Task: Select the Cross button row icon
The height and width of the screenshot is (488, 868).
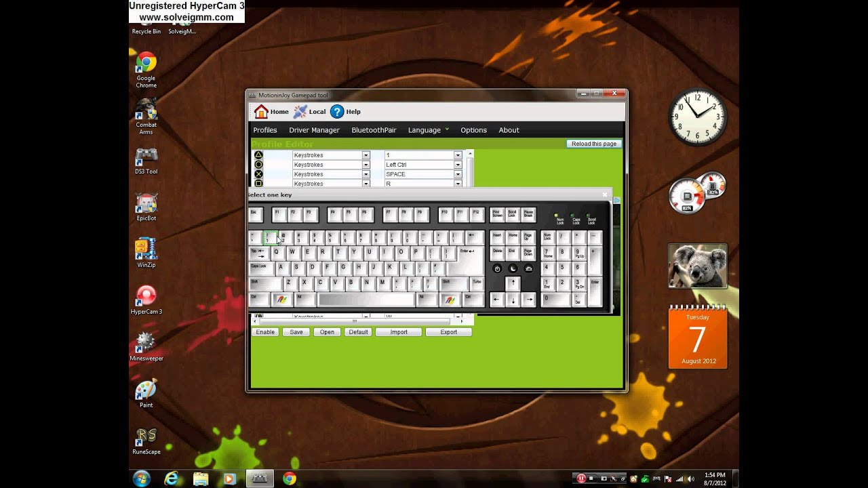Action: 258,174
